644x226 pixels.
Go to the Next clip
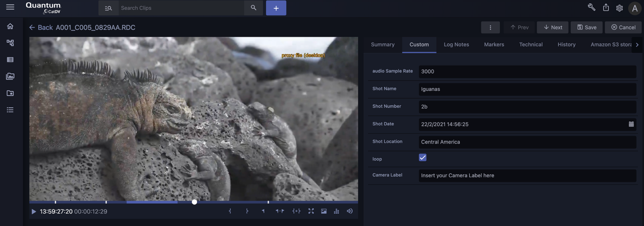click(552, 27)
